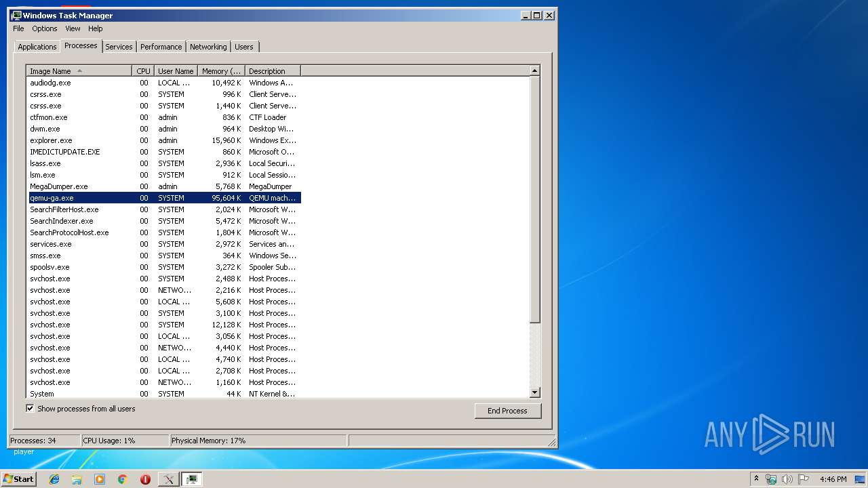
Task: Click the End Process button
Action: (507, 411)
